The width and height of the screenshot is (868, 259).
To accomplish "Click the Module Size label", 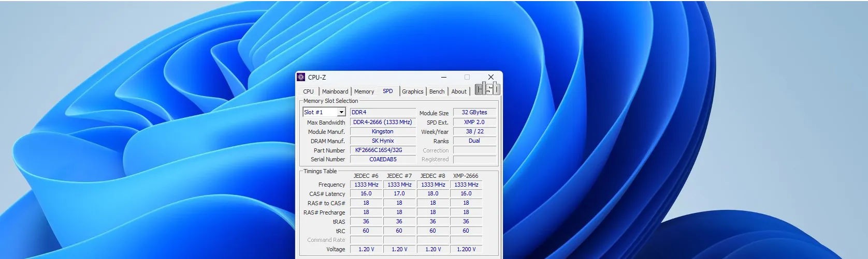I will tap(434, 113).
